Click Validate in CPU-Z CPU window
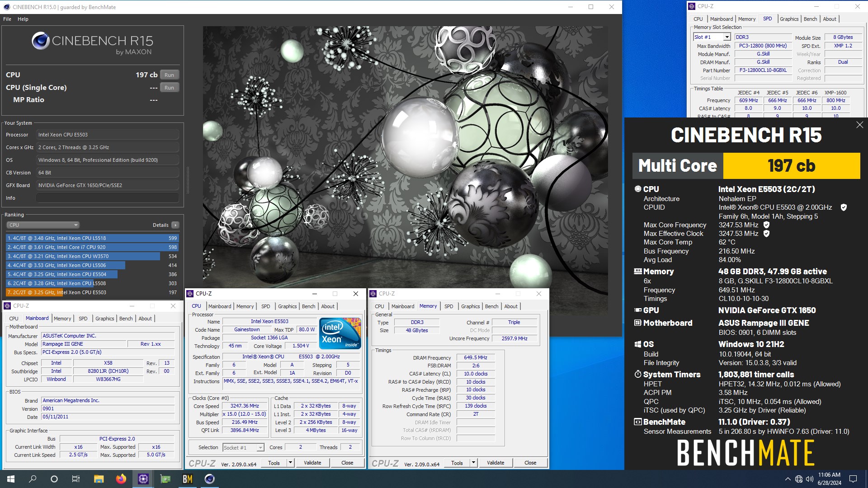Screen dimensions: 868x488 click(x=312, y=463)
